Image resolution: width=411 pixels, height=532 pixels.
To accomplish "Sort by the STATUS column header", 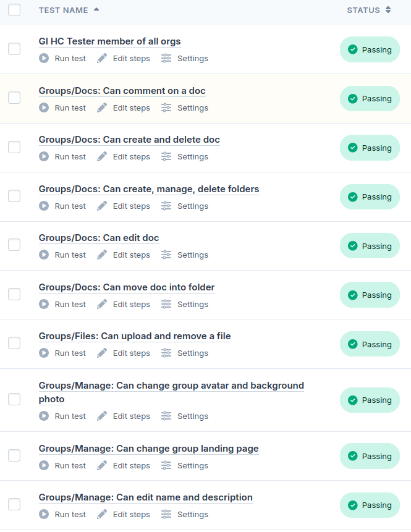I will click(369, 10).
